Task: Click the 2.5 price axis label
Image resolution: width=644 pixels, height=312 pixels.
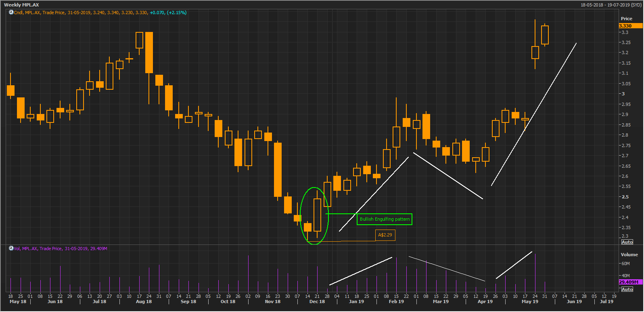Action: point(625,197)
